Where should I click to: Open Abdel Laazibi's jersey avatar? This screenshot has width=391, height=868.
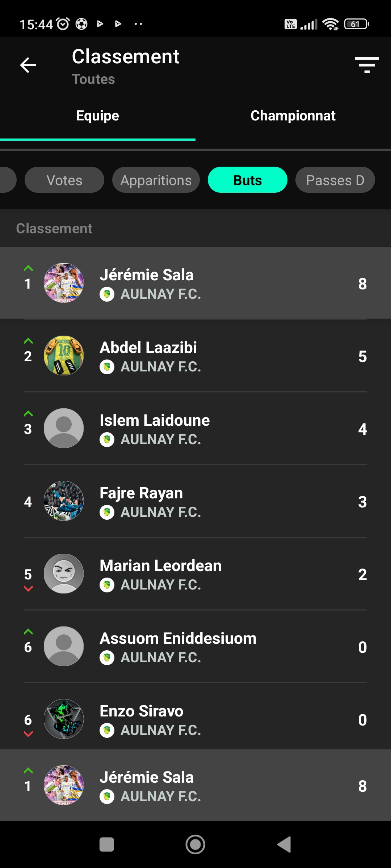[64, 356]
